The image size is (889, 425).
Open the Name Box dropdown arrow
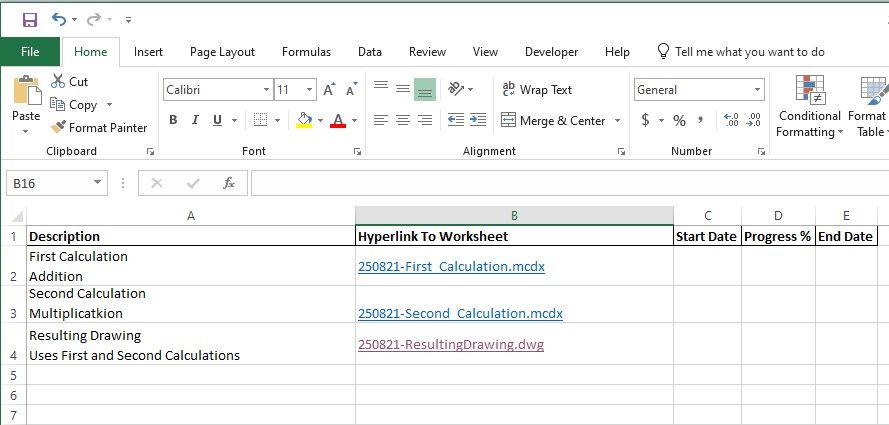(97, 183)
